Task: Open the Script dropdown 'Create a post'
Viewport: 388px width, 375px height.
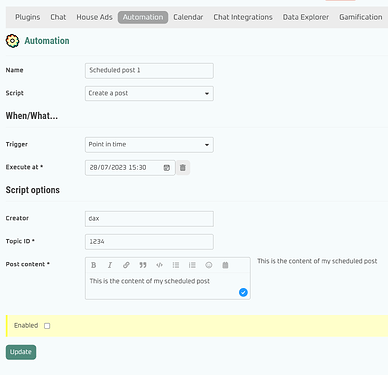Action: [149, 93]
